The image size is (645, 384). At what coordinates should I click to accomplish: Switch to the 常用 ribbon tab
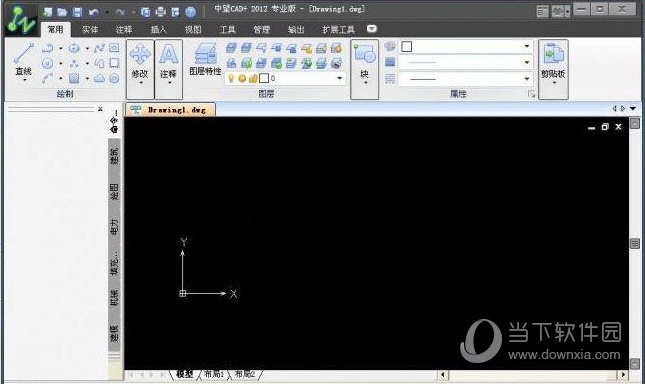tap(56, 29)
